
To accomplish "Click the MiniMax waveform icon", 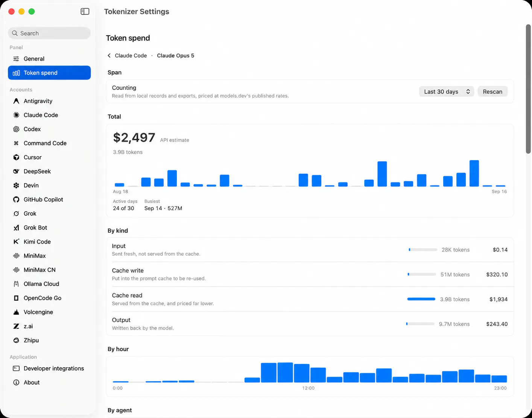I will pos(16,256).
